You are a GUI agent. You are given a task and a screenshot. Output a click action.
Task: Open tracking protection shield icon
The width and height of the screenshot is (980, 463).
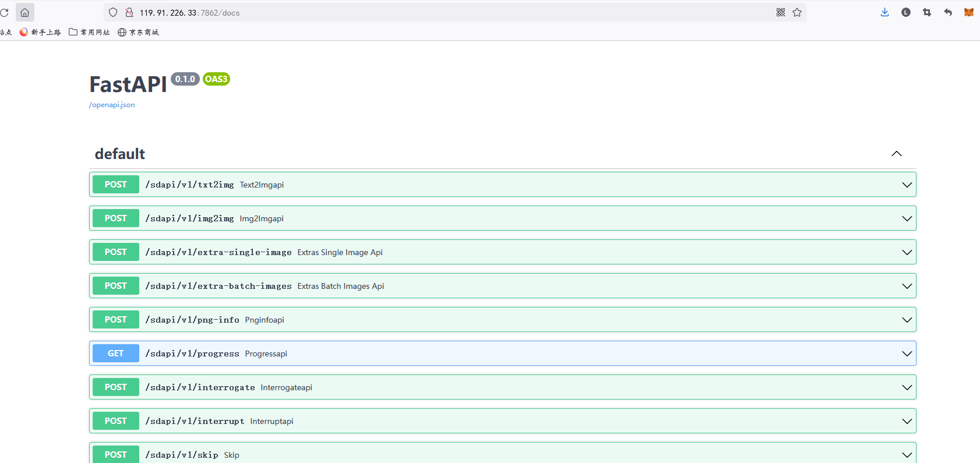point(113,12)
